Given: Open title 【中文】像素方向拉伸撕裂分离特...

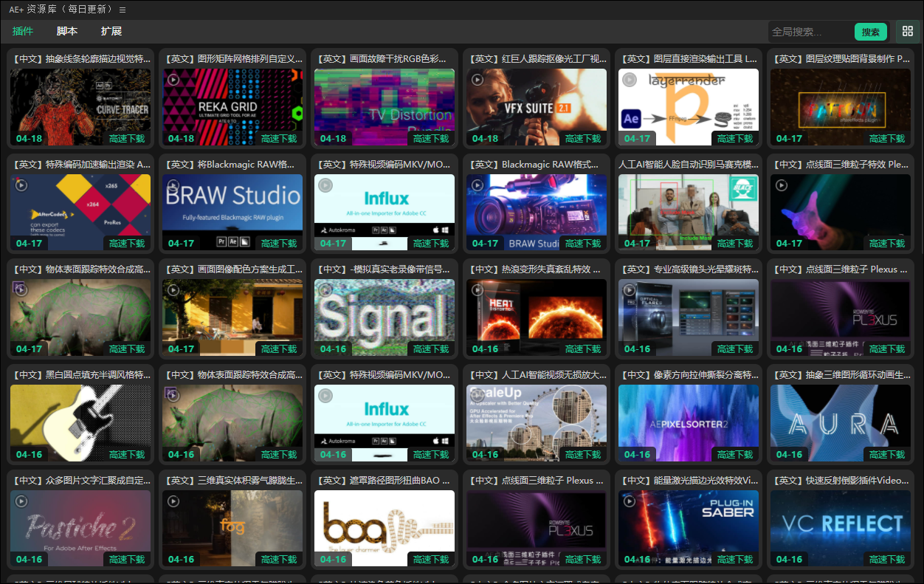Looking at the screenshot, I should 689,375.
